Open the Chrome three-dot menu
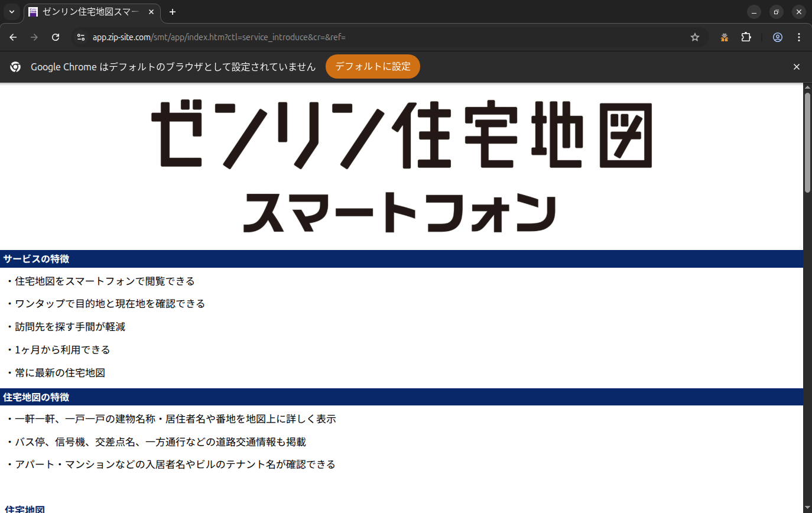 [799, 37]
